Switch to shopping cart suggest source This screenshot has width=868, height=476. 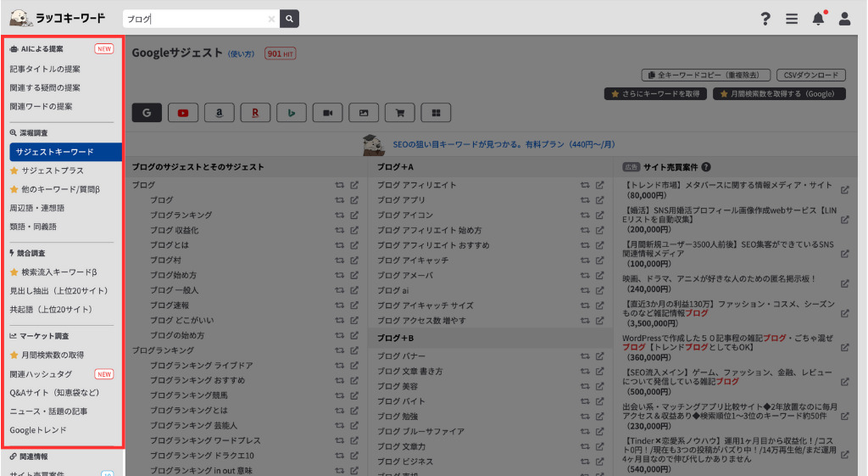tap(400, 113)
